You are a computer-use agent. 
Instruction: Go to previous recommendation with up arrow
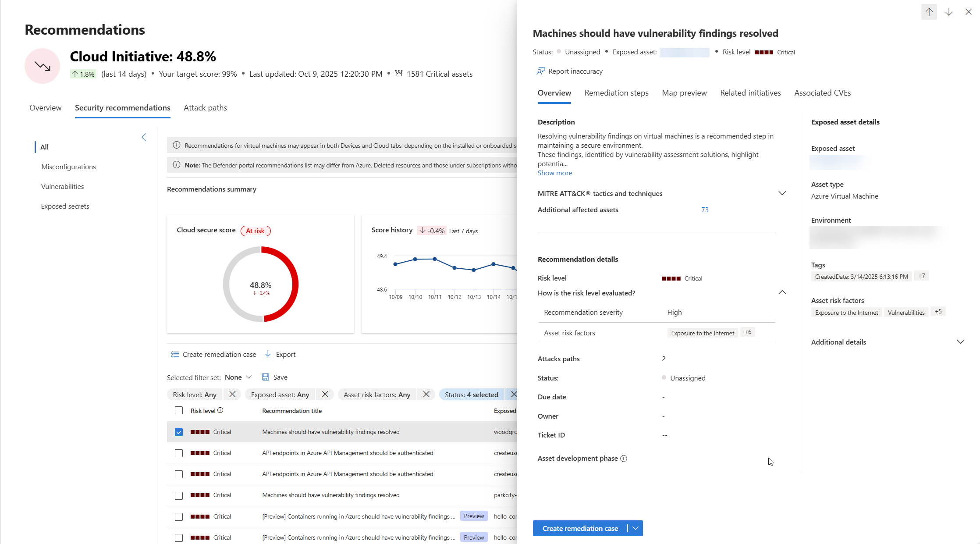[929, 12]
